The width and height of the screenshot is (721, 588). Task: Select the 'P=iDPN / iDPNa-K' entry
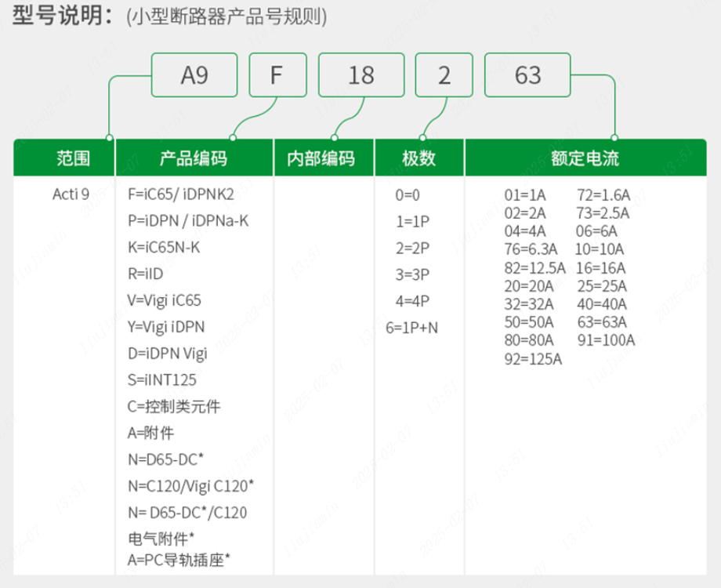[x=188, y=221]
